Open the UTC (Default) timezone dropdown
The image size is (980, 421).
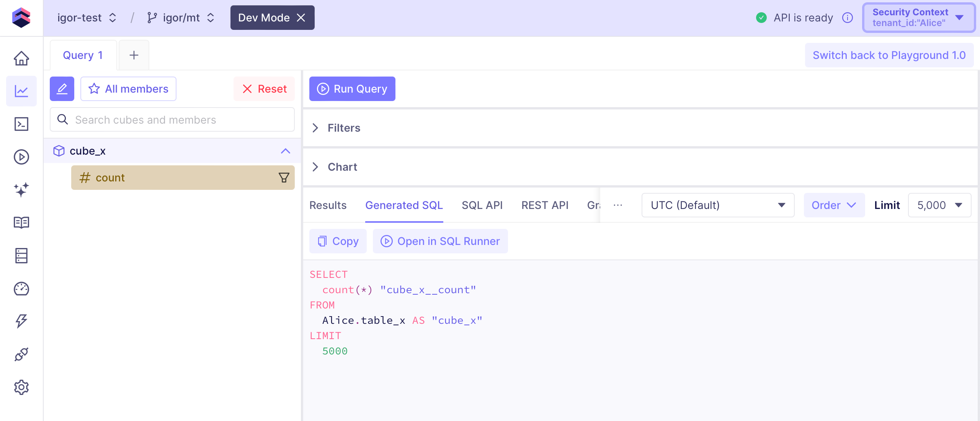(x=717, y=205)
